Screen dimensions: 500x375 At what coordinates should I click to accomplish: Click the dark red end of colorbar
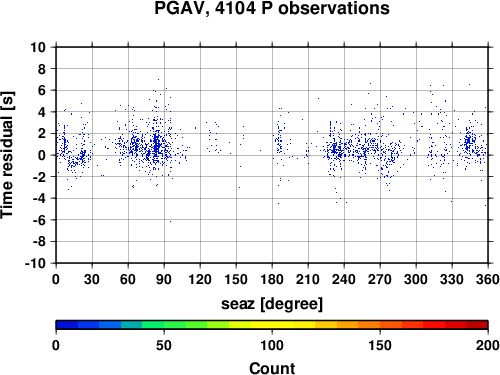[477, 325]
